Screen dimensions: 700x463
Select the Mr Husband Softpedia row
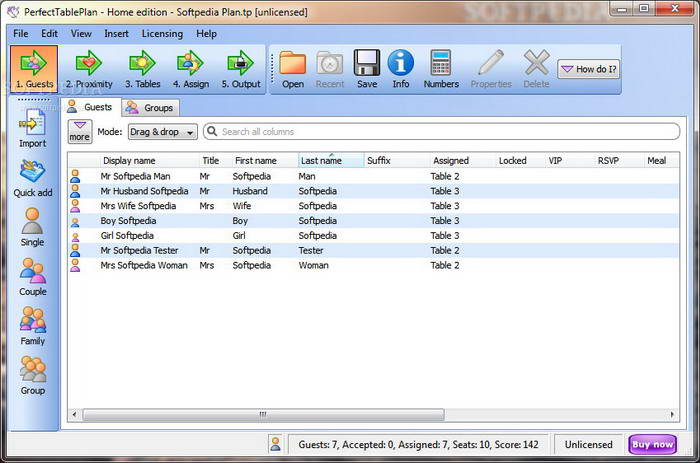tap(374, 191)
